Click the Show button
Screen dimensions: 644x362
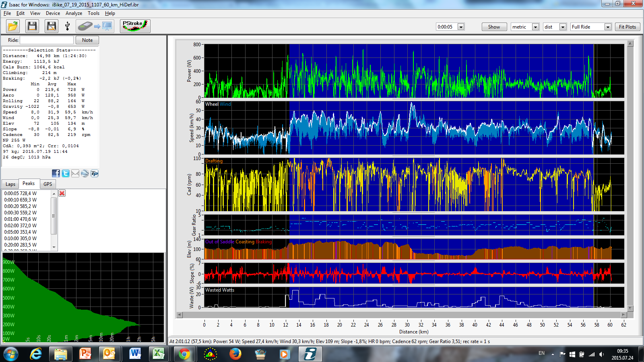pos(494,27)
